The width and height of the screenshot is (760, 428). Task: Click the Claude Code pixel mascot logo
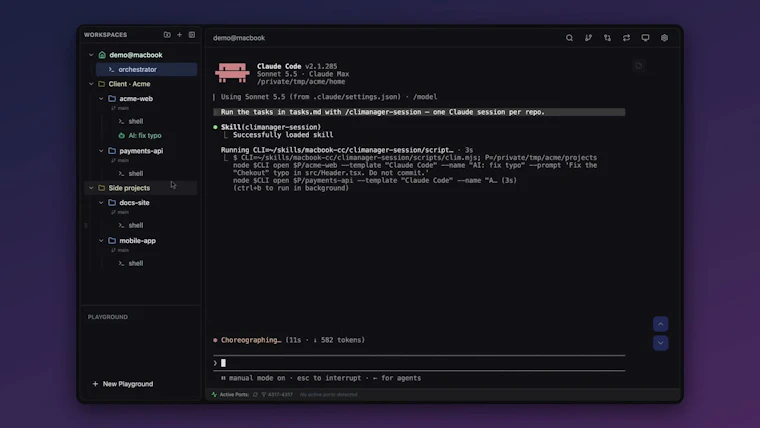232,73
